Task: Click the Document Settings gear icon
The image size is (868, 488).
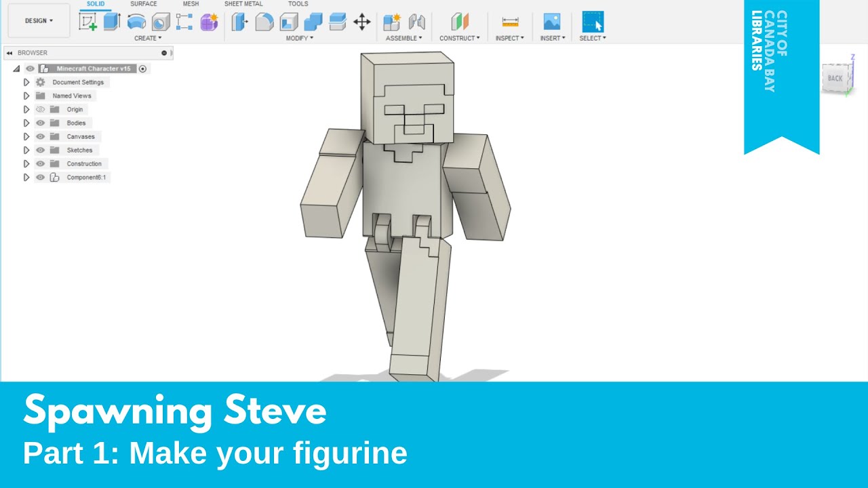Action: (40, 82)
